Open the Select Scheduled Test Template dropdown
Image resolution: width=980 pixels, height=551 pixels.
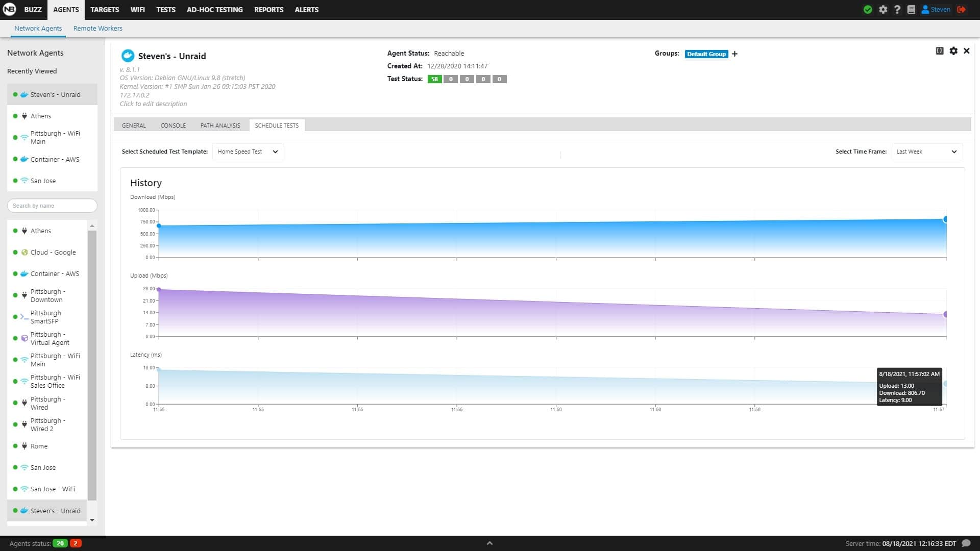click(248, 152)
